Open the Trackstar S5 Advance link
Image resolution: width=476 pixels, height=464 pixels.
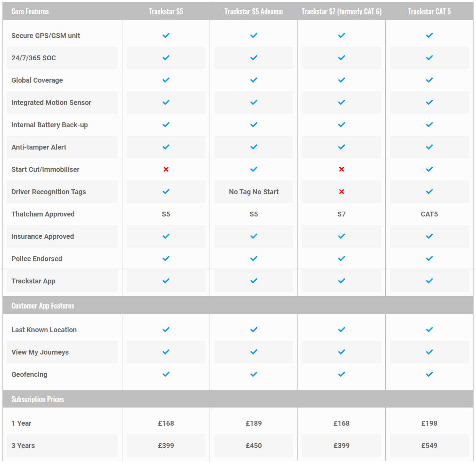click(254, 12)
